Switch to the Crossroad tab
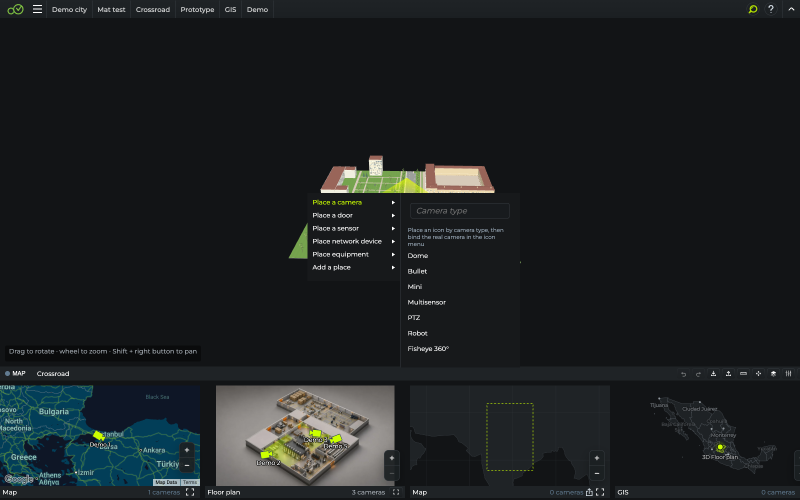Image resolution: width=800 pixels, height=500 pixels. click(153, 9)
